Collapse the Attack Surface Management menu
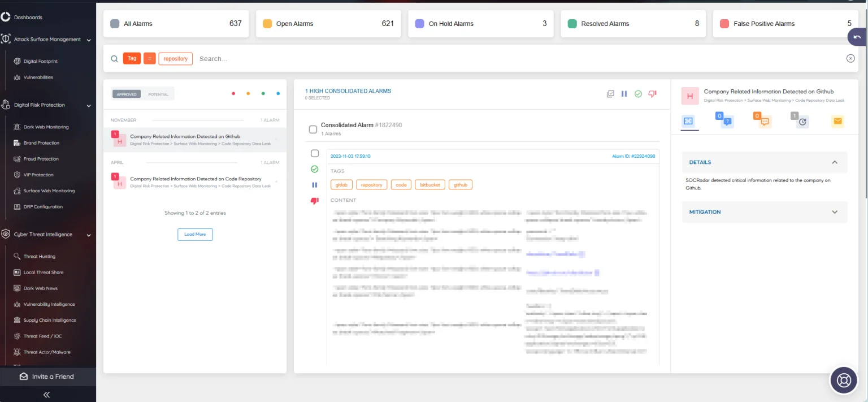Screen dimensions: 868x402 88,39
